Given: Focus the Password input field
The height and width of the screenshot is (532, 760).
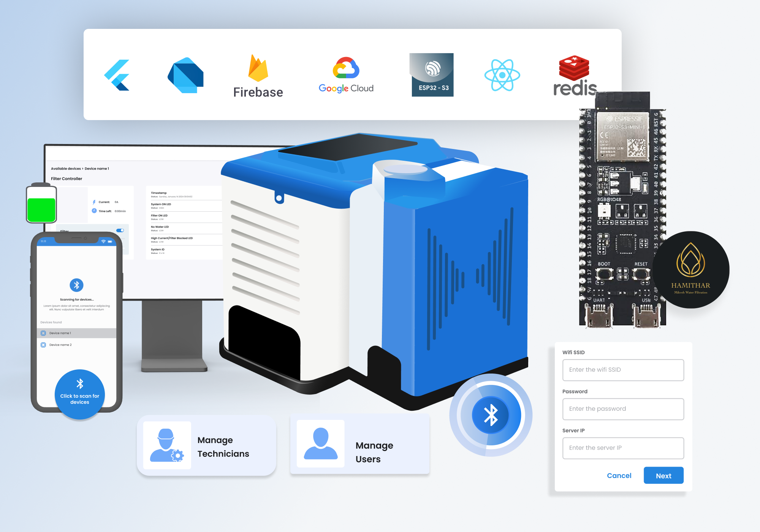Looking at the screenshot, I should (623, 409).
